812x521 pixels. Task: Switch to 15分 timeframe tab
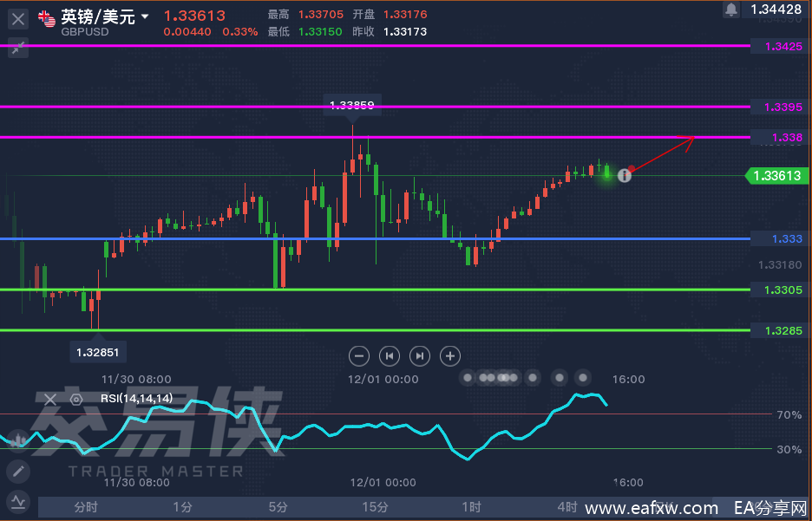pos(375,507)
